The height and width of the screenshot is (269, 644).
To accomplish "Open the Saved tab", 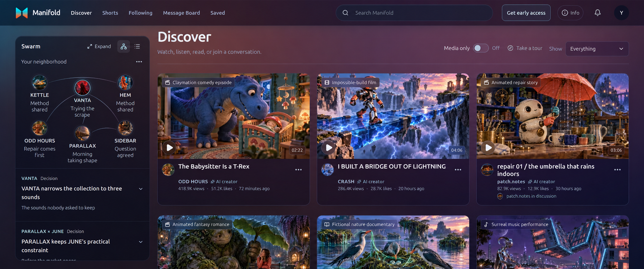I will tap(218, 13).
